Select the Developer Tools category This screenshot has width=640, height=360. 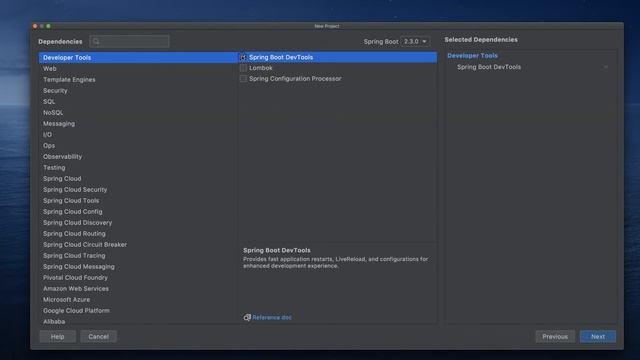coord(138,58)
